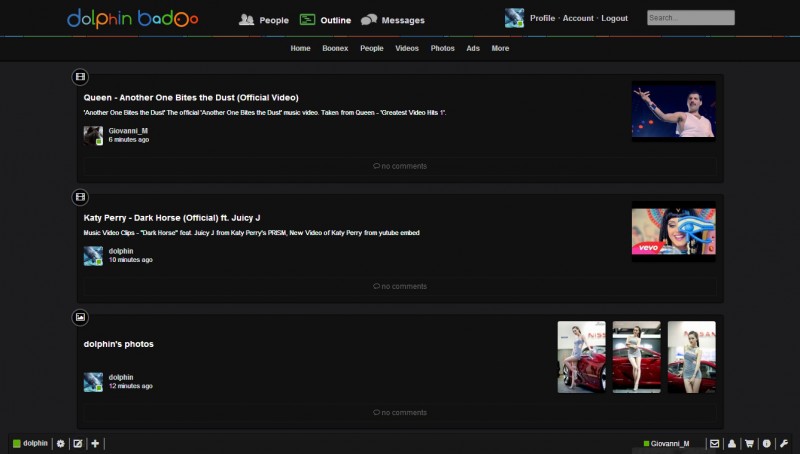Click no comments under Katy Perry video

(400, 286)
